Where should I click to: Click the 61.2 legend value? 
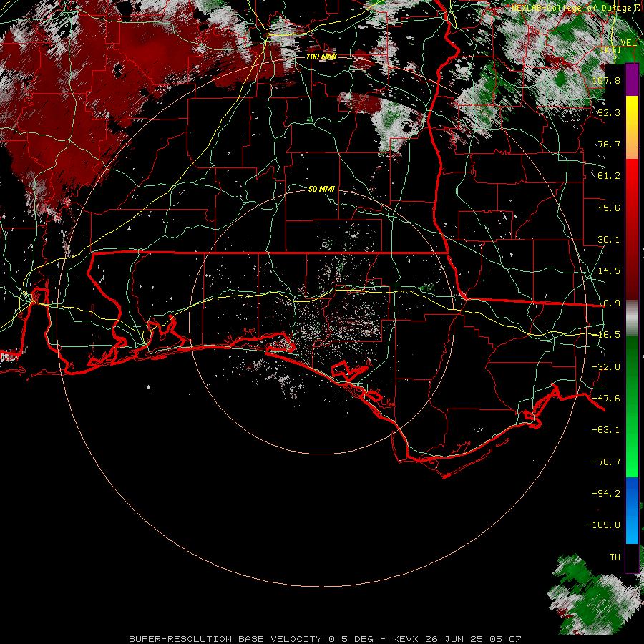(x=609, y=176)
